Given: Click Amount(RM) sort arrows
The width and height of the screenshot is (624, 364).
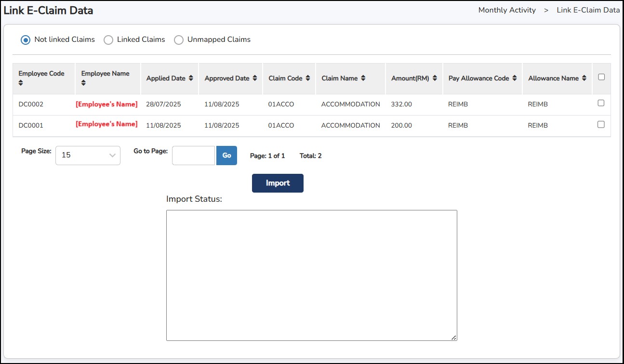Looking at the screenshot, I should (435, 78).
